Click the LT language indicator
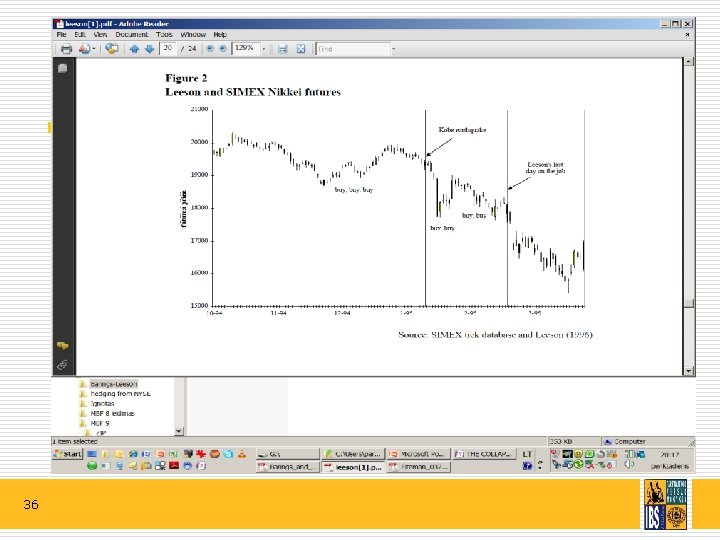The height and width of the screenshot is (540, 720). click(527, 454)
